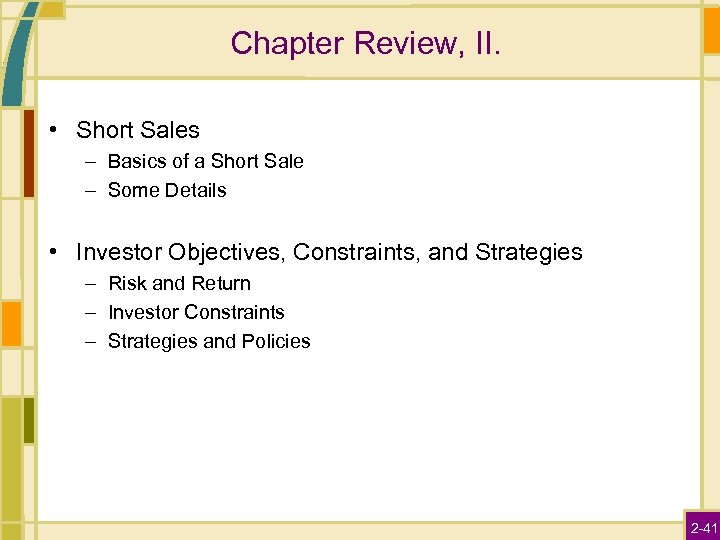This screenshot has height=540, width=720.
Task: Select the "Some Details" sub-item
Action: click(x=167, y=190)
